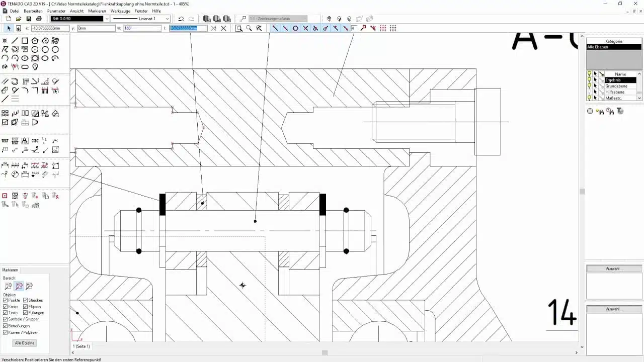Select the Alle Ebenen category entry
Image resolution: width=644 pixels, height=362 pixels.
(614, 47)
